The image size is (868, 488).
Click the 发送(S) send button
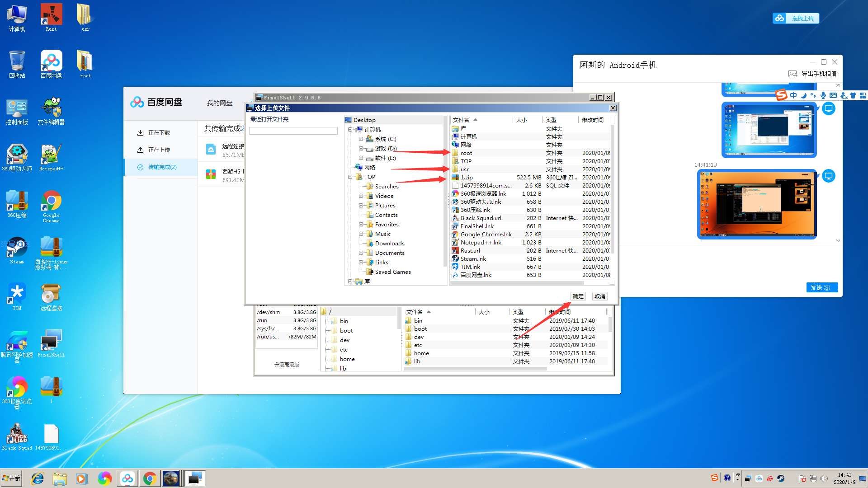click(x=822, y=287)
